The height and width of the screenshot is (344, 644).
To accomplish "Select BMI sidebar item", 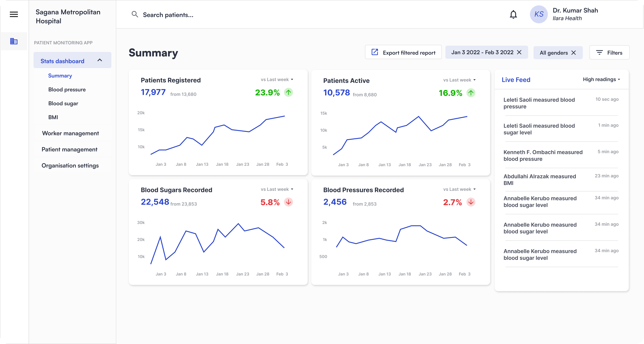I will pyautogui.click(x=53, y=117).
